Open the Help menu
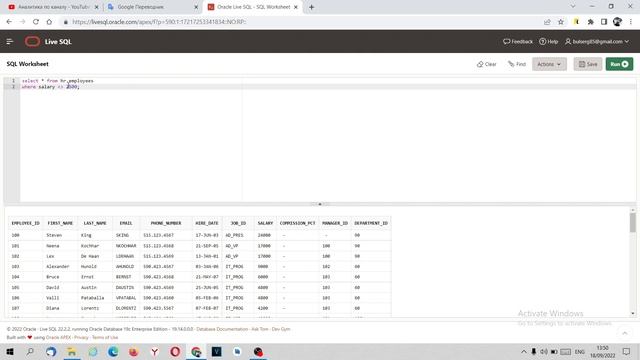Image resolution: width=640 pixels, height=360 pixels. [549, 41]
